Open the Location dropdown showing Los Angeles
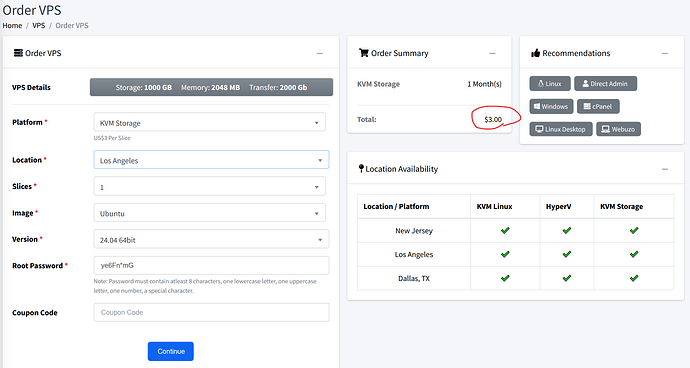690x368 pixels. [x=211, y=160]
